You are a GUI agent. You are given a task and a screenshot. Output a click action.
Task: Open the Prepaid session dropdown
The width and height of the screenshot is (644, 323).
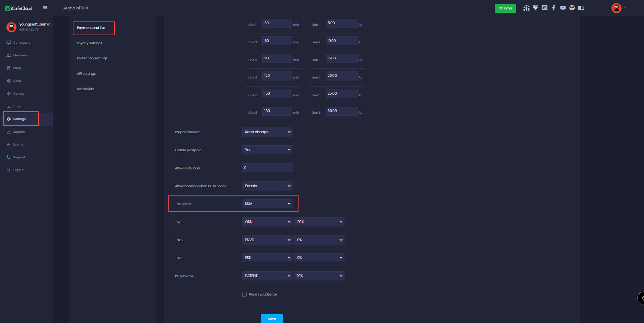(x=267, y=132)
